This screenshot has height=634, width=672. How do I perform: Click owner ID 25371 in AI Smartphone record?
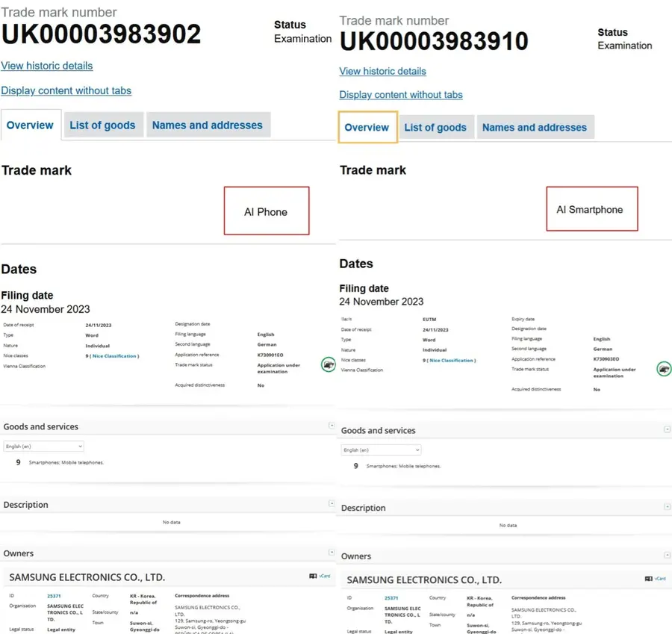click(390, 598)
